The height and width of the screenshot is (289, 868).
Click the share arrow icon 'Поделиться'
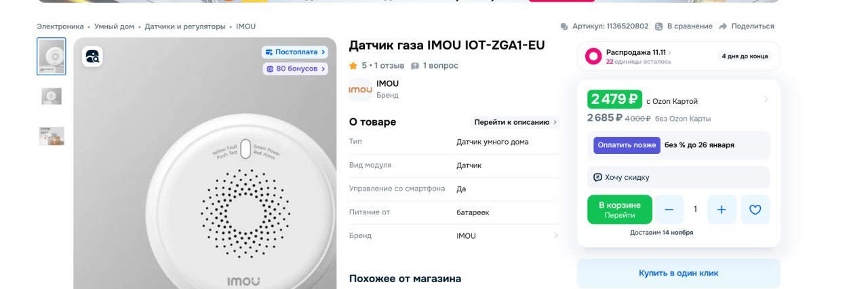[x=723, y=26]
